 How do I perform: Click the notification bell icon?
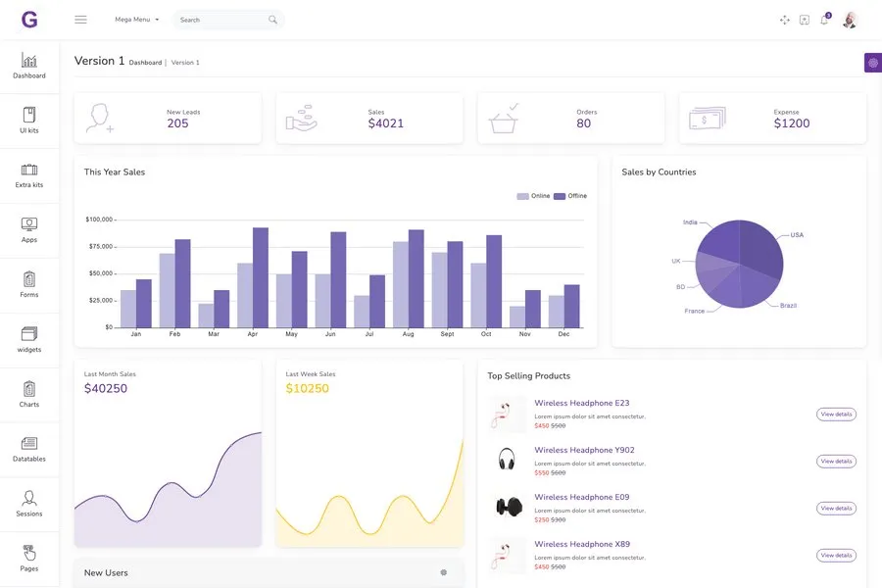pos(824,20)
